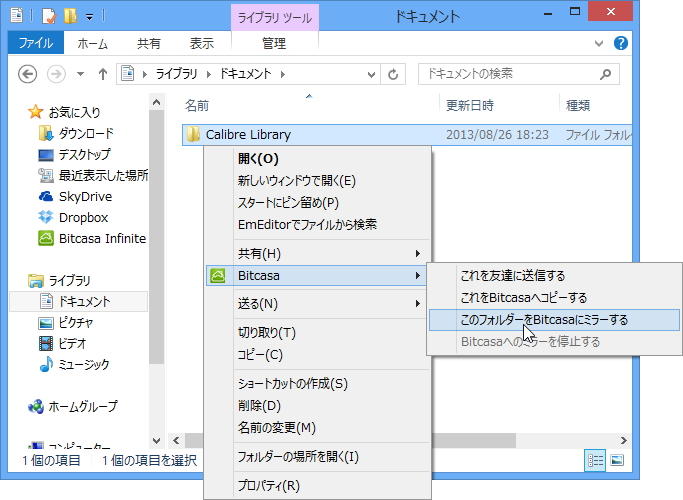Select ドキュメント library in the sidebar
683x500 pixels.
[78, 301]
